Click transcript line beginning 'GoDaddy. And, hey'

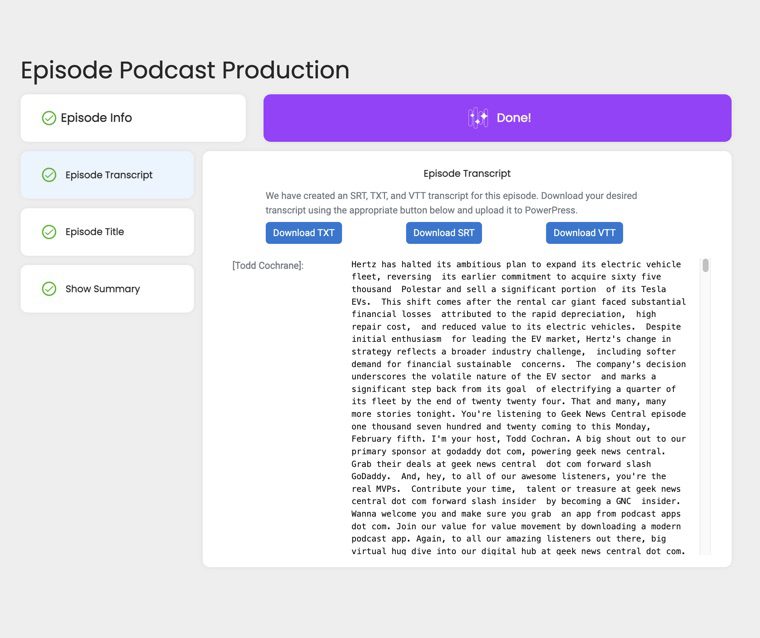[x=508, y=476]
